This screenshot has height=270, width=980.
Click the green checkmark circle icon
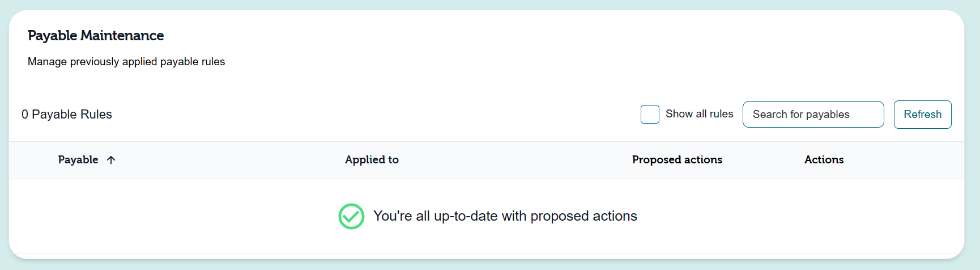tap(351, 216)
